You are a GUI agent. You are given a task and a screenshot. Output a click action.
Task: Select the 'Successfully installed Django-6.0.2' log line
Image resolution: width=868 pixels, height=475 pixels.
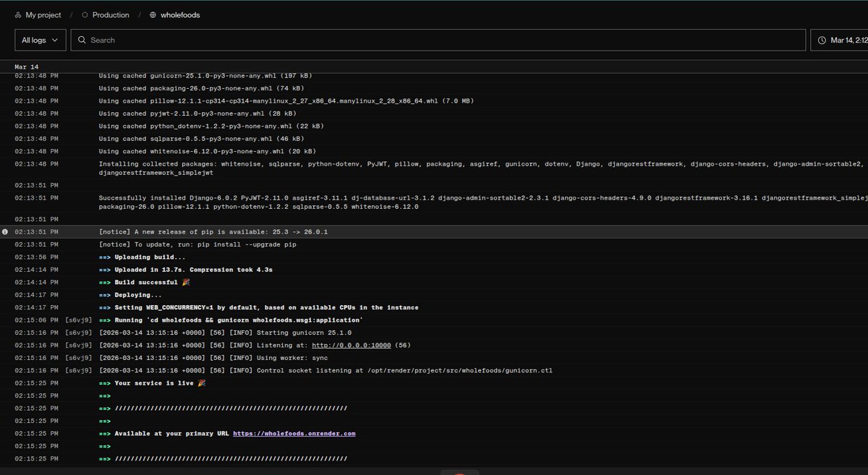[483, 201]
